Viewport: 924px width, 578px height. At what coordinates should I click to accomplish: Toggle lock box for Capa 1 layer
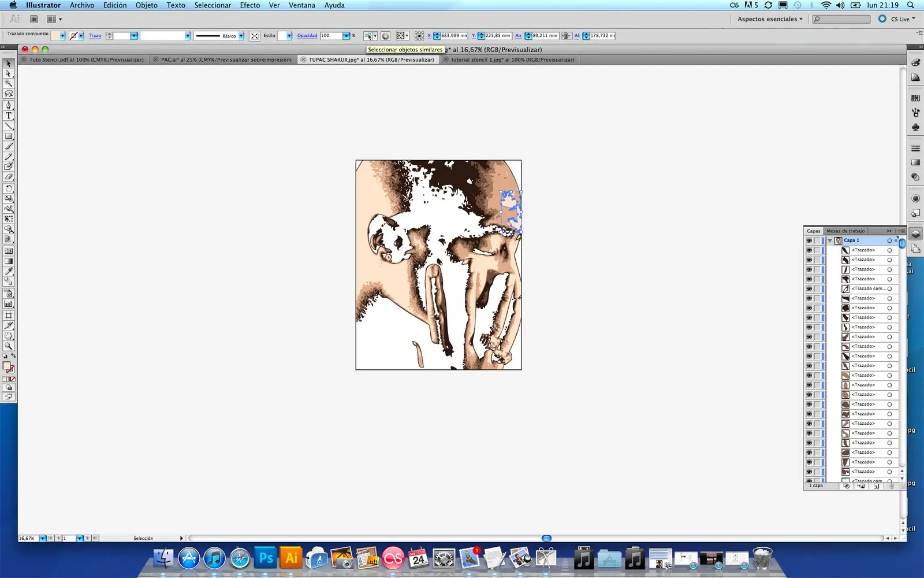click(817, 240)
